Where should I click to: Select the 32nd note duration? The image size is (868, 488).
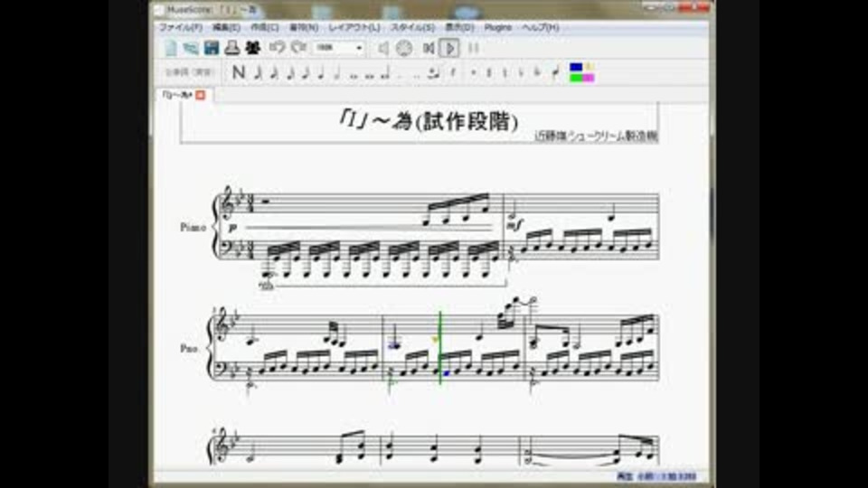point(274,72)
